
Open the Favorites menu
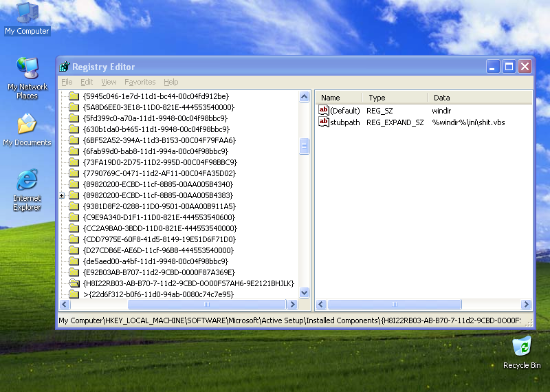[x=140, y=82]
